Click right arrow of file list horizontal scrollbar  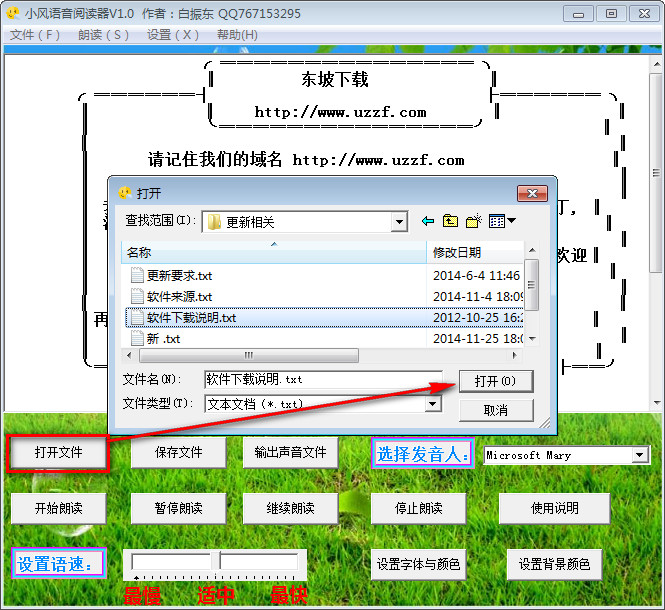[x=515, y=355]
